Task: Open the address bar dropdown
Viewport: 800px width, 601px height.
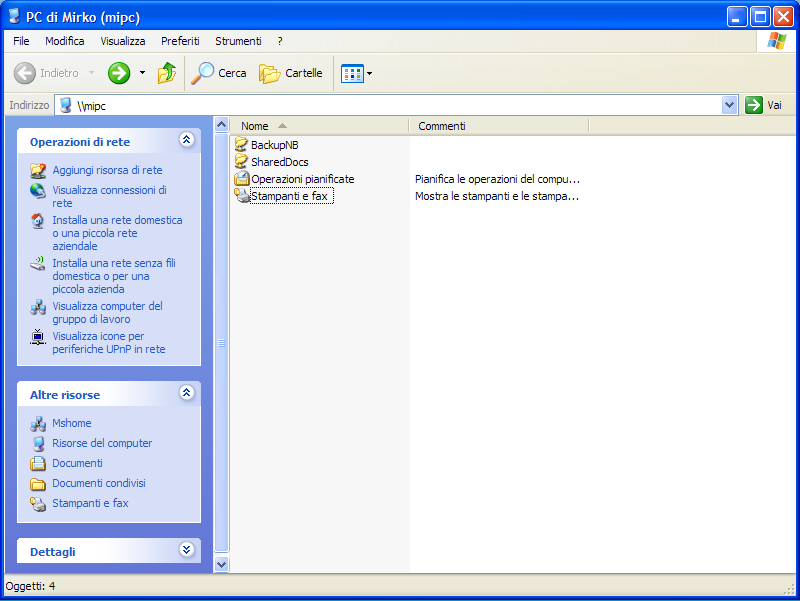Action: point(730,106)
